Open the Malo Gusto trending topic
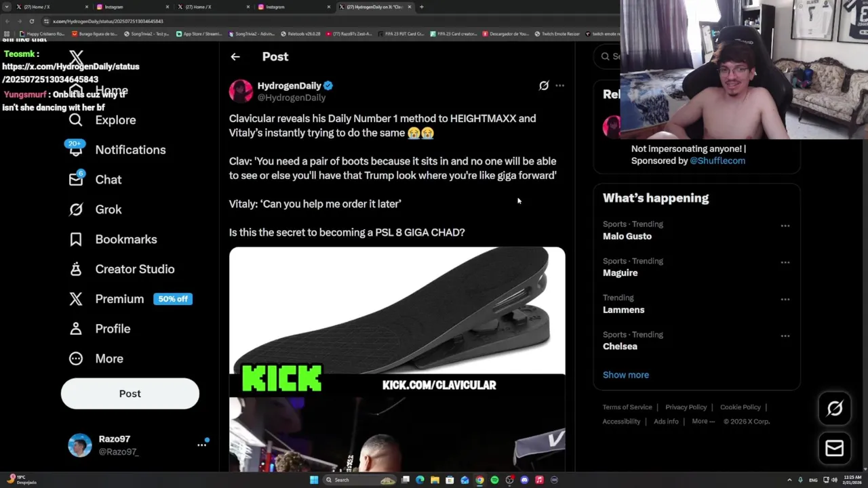The height and width of the screenshot is (488, 868). coord(627,237)
